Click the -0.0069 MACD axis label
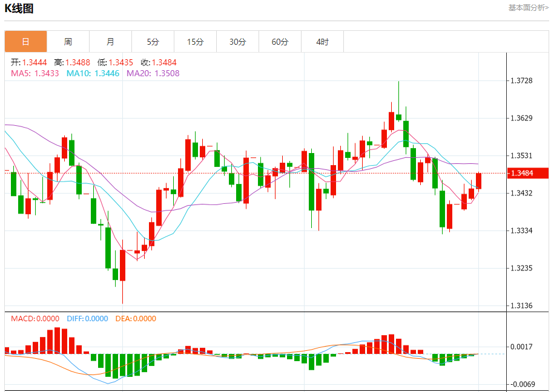The width and height of the screenshot is (551, 392). click(522, 384)
